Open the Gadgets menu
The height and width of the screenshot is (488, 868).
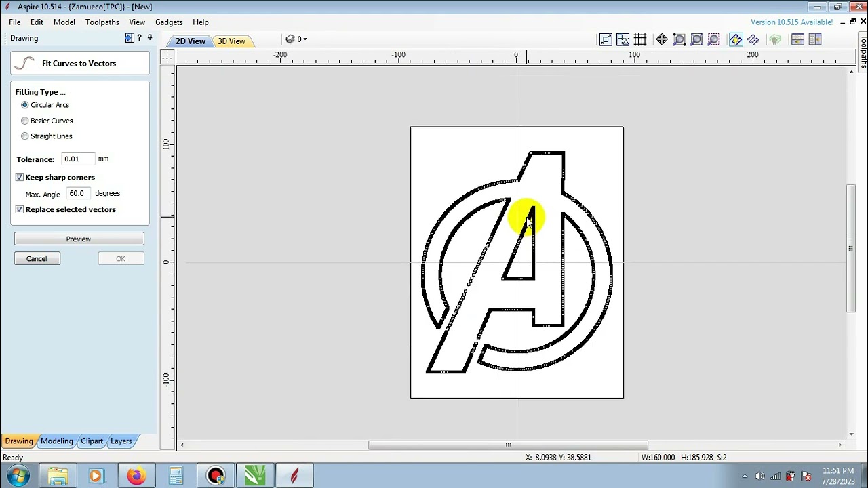point(169,22)
